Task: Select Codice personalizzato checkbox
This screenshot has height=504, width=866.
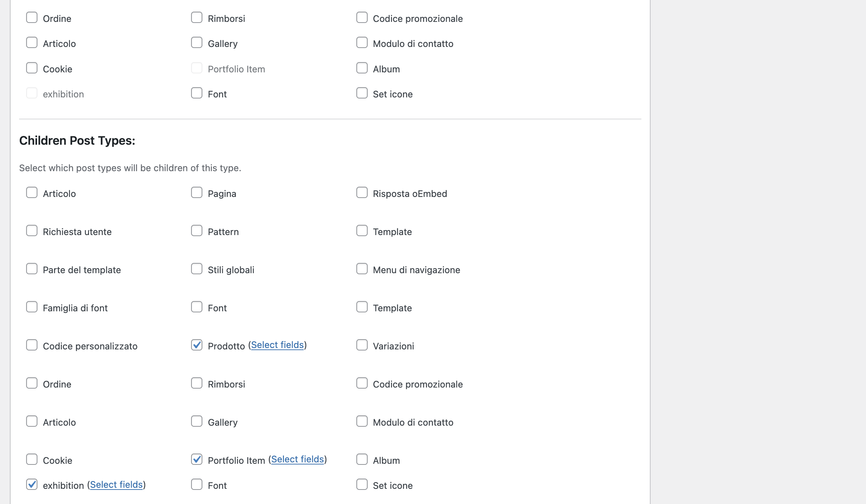Action: (32, 345)
